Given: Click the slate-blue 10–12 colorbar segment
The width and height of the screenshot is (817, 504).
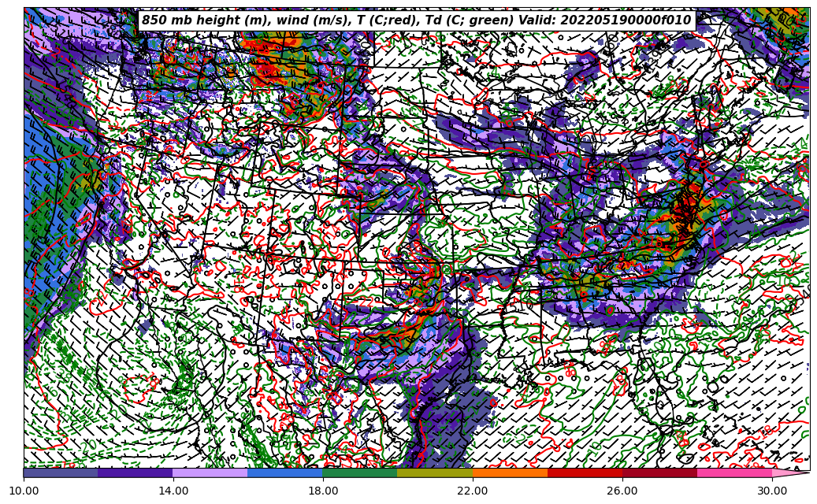Looking at the screenshot, I should click(61, 472).
